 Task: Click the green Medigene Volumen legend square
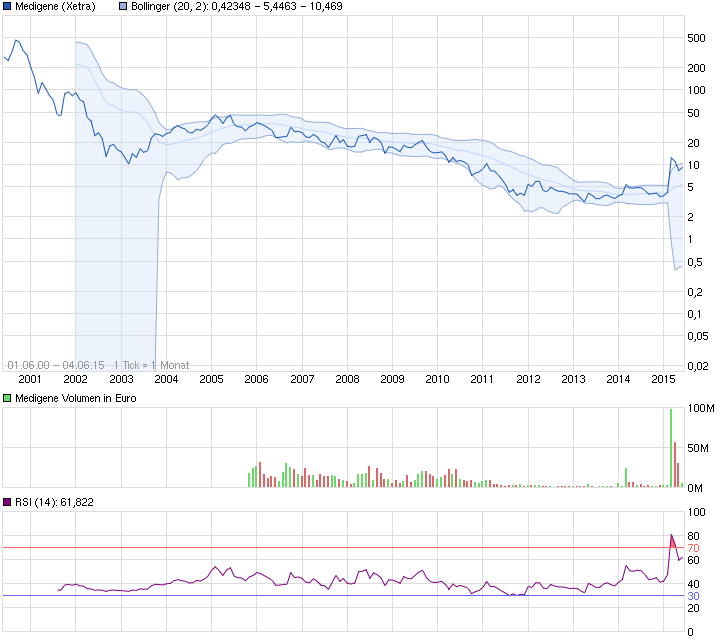(9, 398)
